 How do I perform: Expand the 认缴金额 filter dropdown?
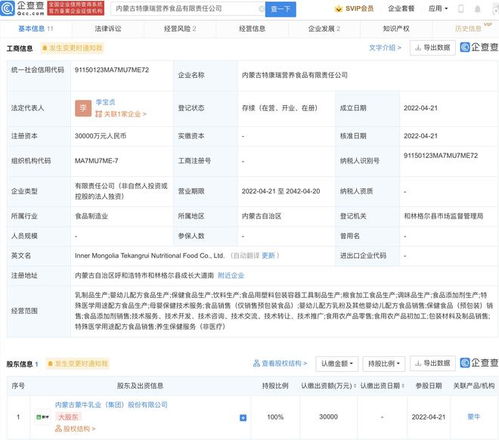click(x=337, y=363)
